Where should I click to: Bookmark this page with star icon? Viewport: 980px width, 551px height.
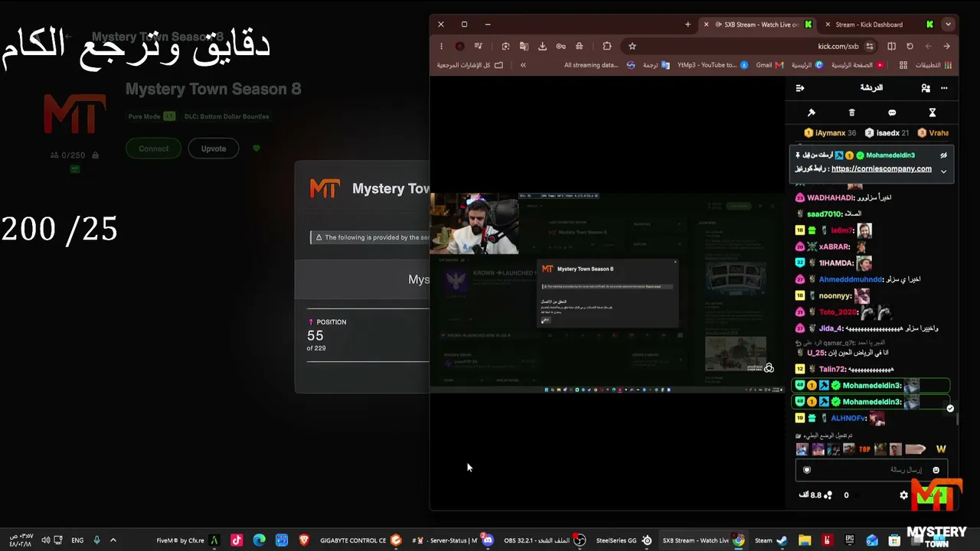tap(632, 46)
